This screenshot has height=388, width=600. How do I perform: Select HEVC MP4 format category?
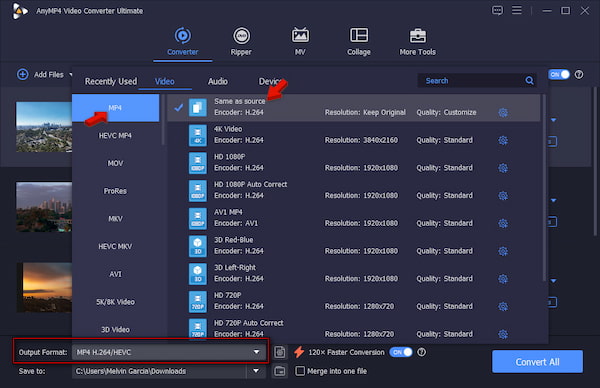(x=115, y=135)
